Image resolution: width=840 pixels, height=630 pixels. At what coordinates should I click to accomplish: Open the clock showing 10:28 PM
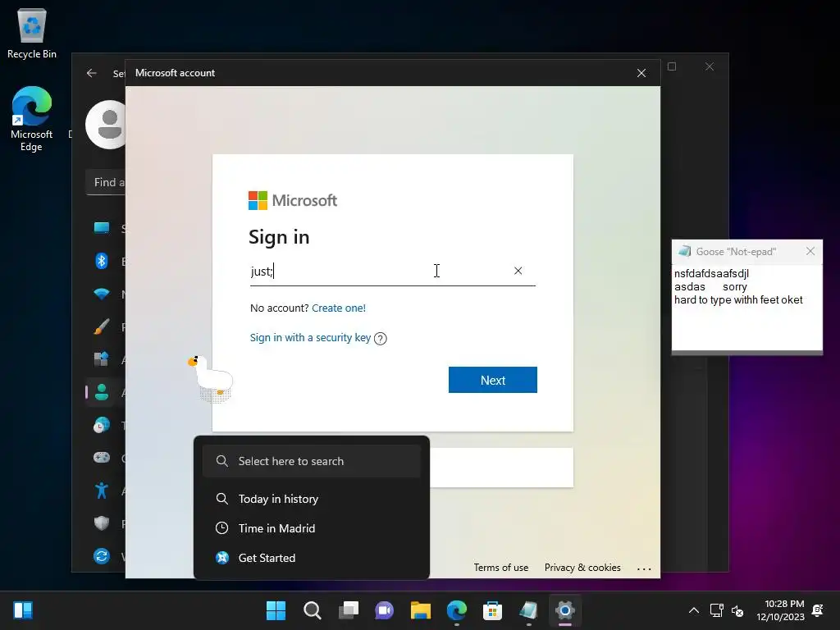(781, 610)
